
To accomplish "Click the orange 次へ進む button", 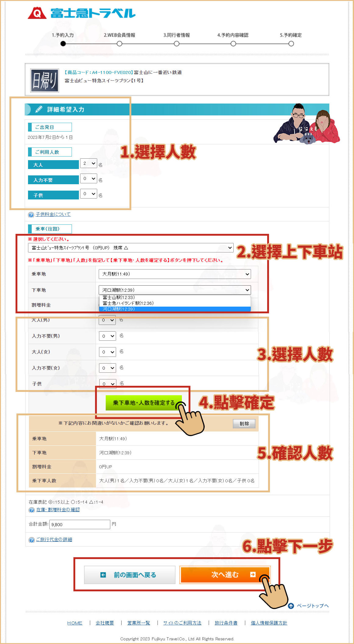I will click(225, 575).
